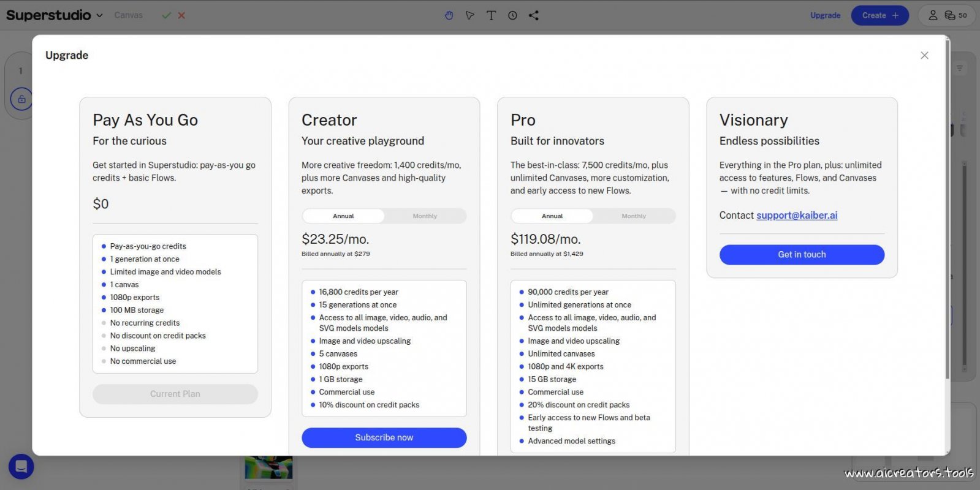
Task: Click the $23.25/mo. price text
Action: pos(335,239)
